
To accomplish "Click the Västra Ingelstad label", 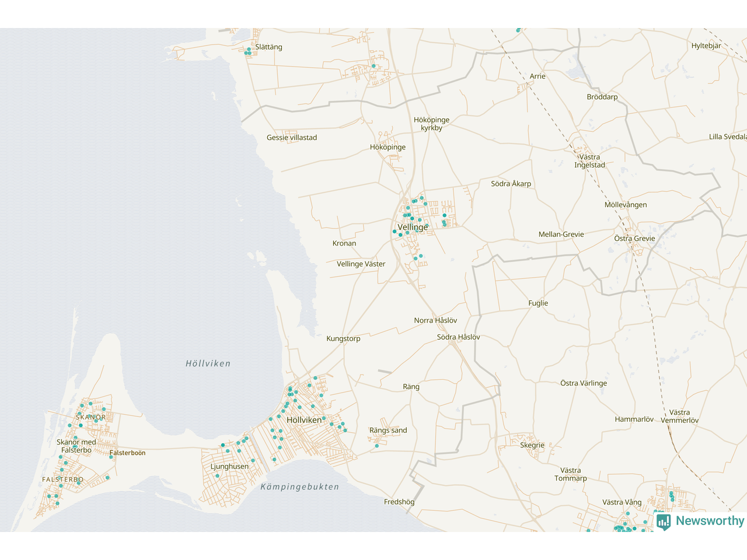I will tap(589, 161).
